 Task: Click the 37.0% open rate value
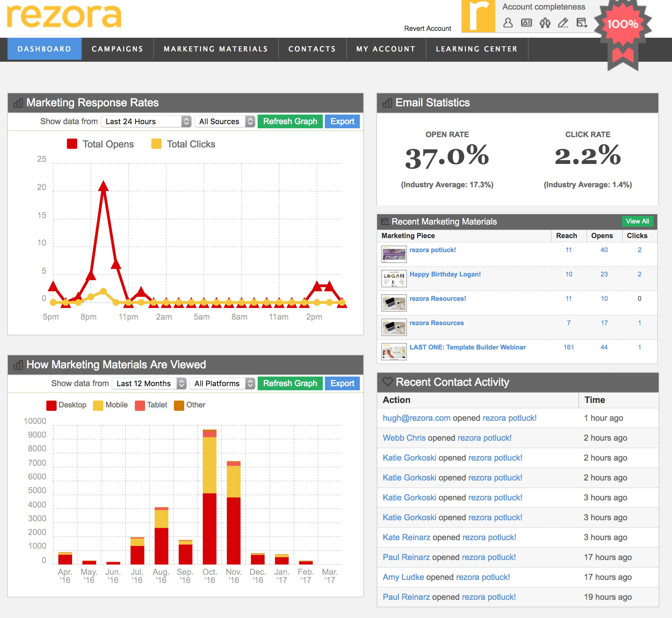(447, 156)
